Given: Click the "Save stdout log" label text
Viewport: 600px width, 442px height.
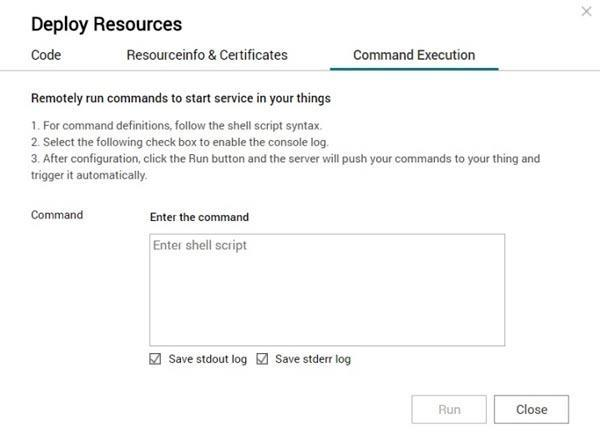Looking at the screenshot, I should [207, 359].
